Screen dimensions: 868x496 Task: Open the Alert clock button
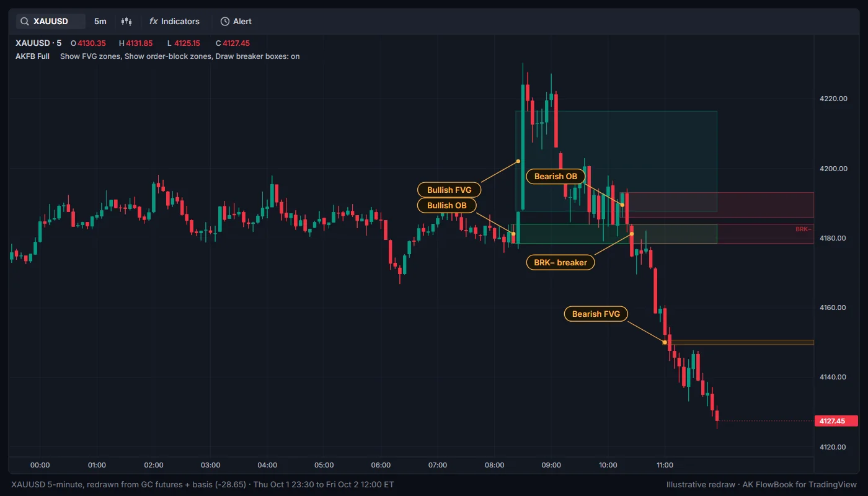point(236,21)
